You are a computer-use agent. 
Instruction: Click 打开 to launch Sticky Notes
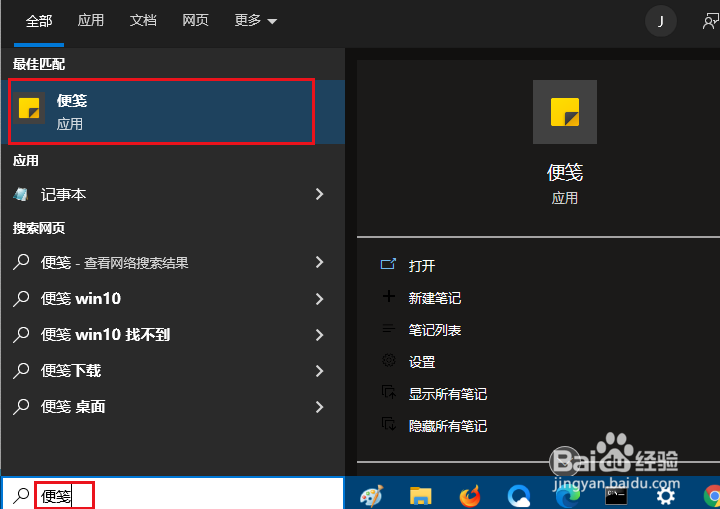pyautogui.click(x=422, y=266)
